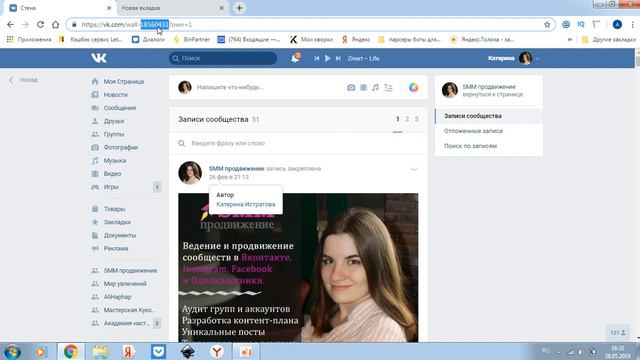Open Chrome from the taskbar
Image resolution: width=640 pixels, height=360 pixels.
71,351
